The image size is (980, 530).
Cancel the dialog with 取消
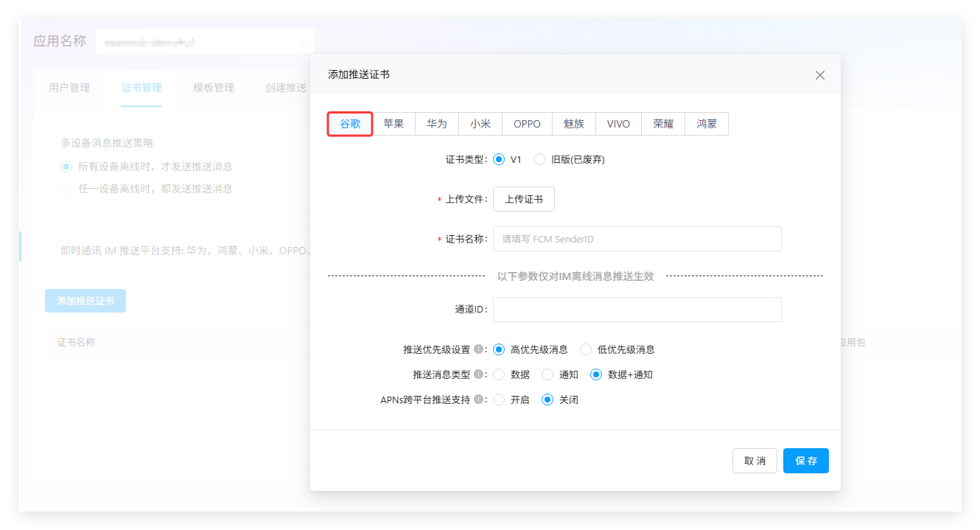[755, 461]
